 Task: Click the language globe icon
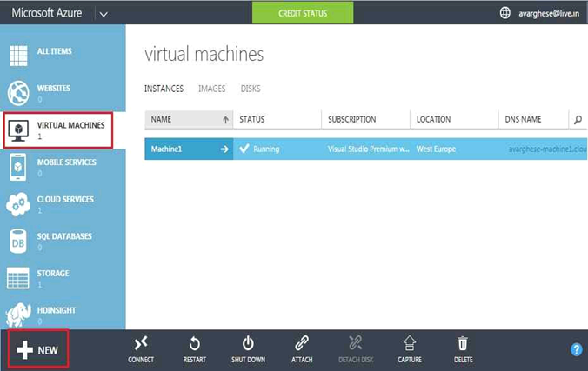[x=505, y=13]
